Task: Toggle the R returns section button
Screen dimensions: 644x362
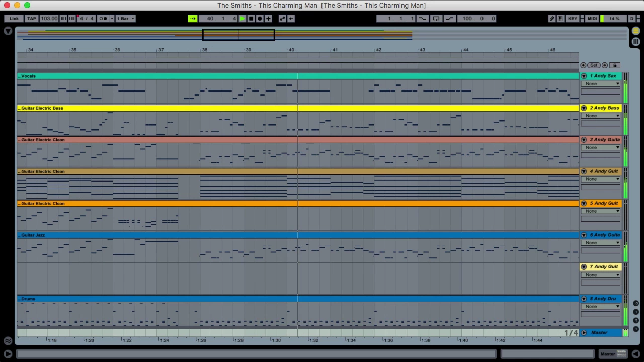Action: pos(636,312)
